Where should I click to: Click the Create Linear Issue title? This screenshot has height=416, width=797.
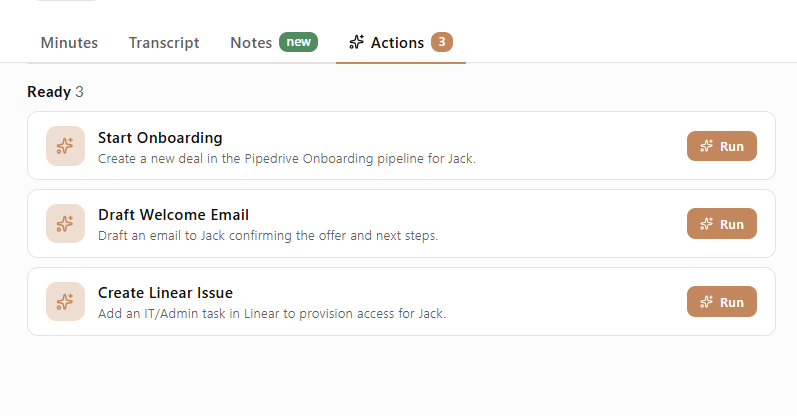coord(165,293)
